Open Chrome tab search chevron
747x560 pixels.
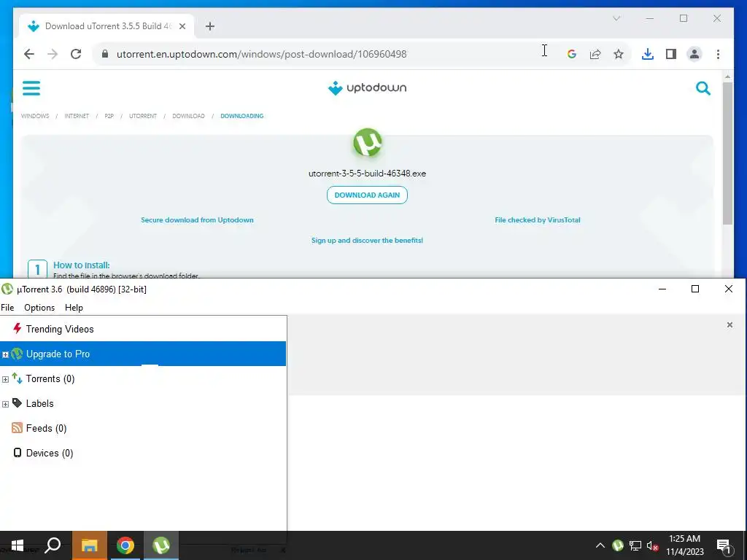616,18
